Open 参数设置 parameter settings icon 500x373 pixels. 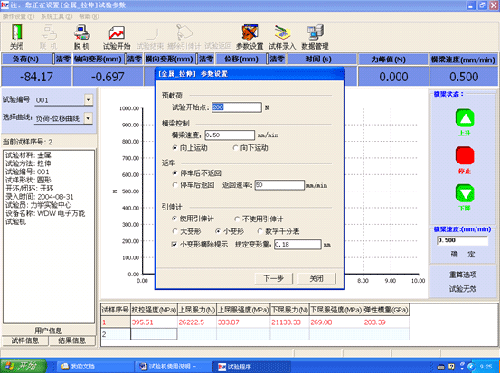[x=250, y=32]
